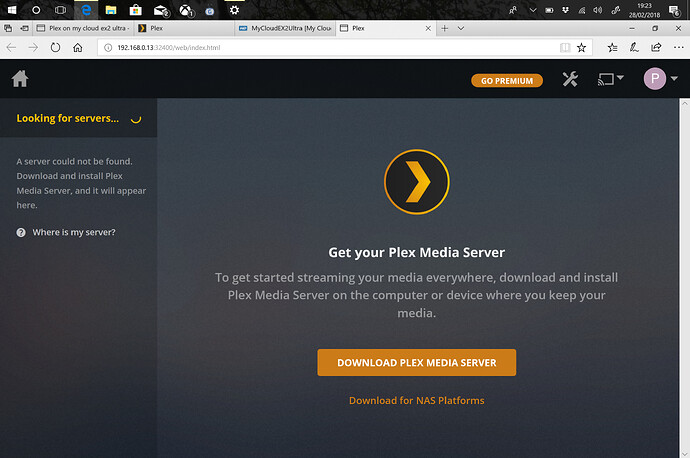Switch to the MyCloudEX2Ultra tab
Image resolution: width=690 pixels, height=458 pixels.
click(x=285, y=28)
